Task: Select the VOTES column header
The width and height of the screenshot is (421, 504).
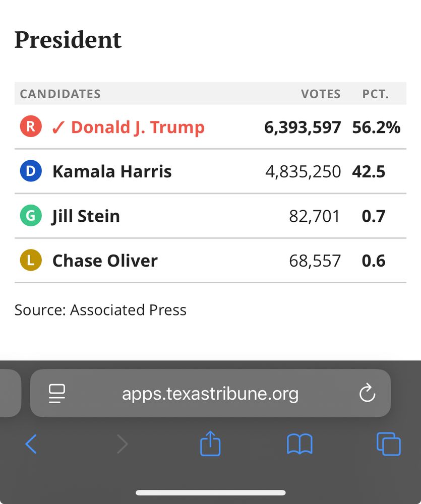Action: pos(321,94)
